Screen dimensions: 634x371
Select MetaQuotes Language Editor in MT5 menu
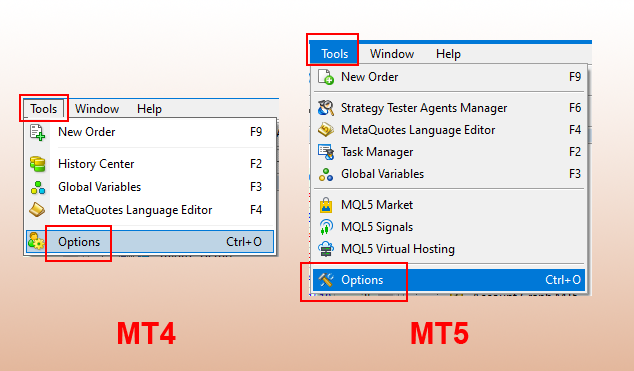[x=449, y=130]
